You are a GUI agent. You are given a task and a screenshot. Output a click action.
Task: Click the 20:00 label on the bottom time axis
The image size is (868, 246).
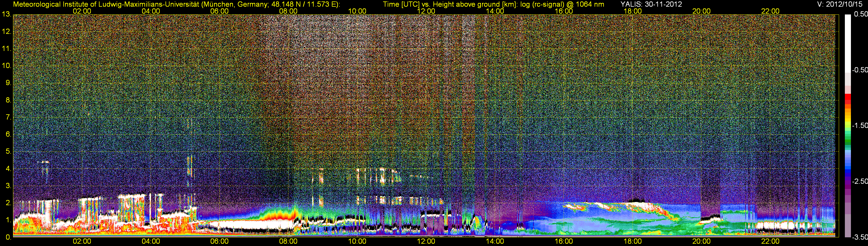702,241
